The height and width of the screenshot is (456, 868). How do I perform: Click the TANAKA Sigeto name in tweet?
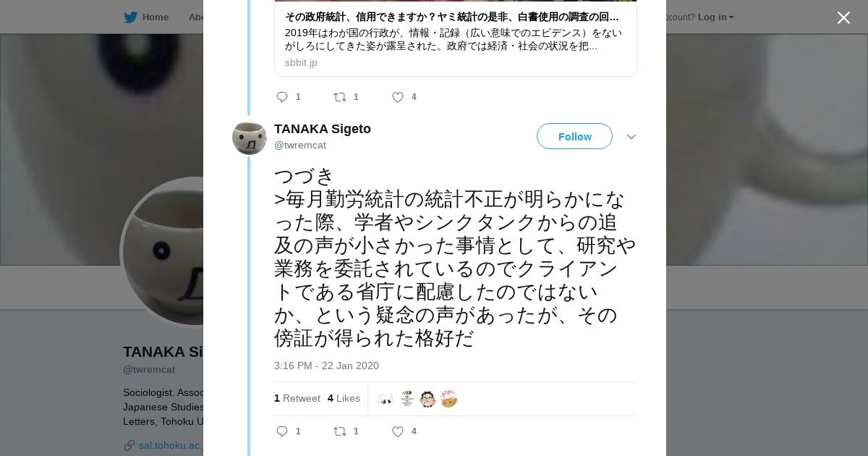pyautogui.click(x=323, y=129)
